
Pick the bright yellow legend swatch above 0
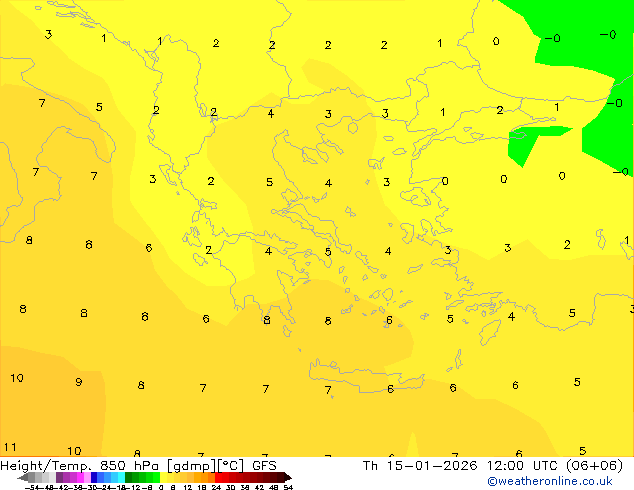[163, 477]
